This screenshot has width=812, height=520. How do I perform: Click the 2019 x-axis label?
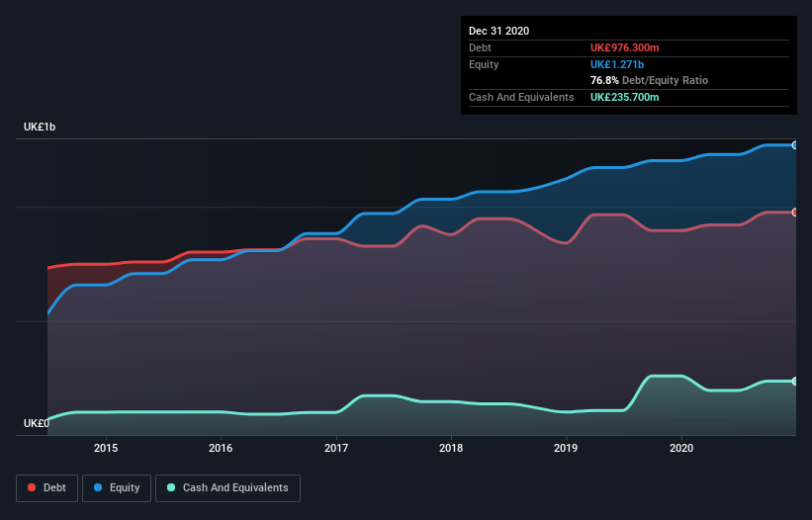click(x=566, y=448)
